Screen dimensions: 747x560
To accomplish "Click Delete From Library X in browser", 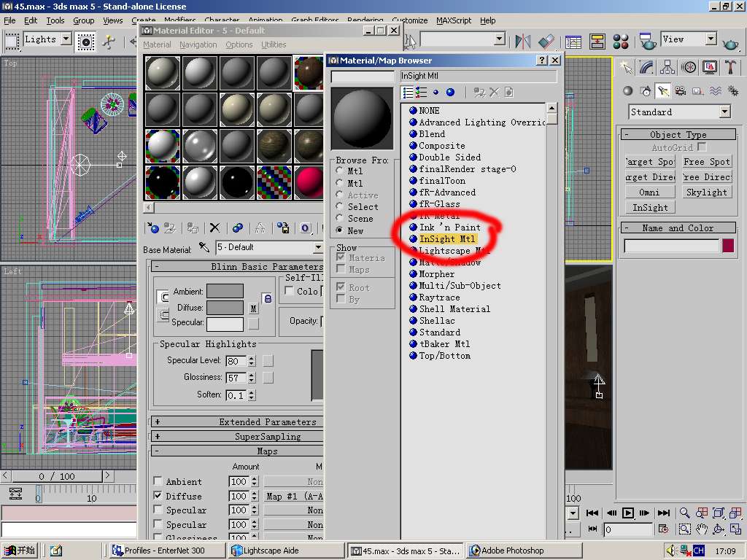I will 494,93.
